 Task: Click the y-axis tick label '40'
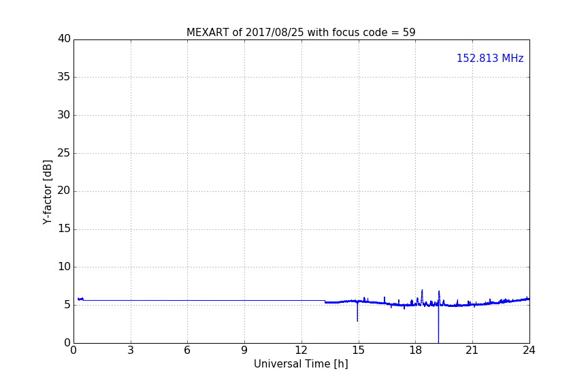64,39
